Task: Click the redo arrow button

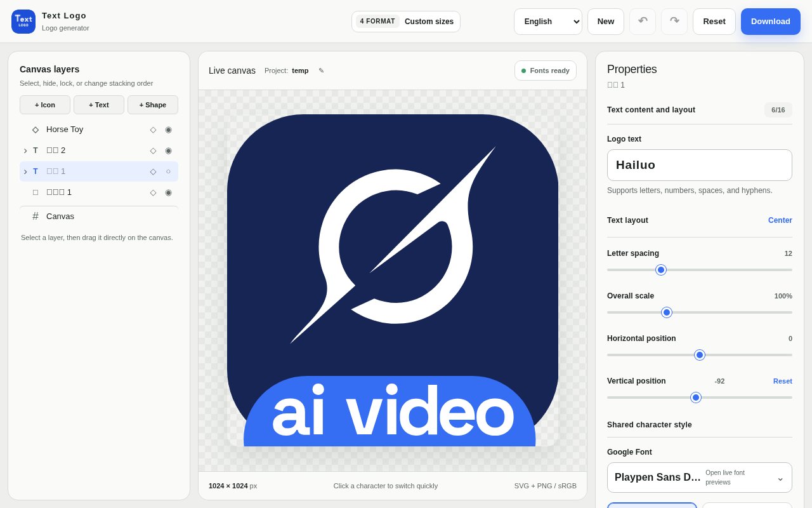Action: pos(674,22)
